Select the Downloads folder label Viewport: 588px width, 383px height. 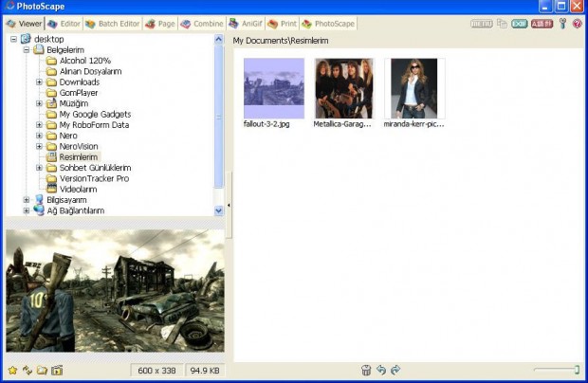[80, 82]
